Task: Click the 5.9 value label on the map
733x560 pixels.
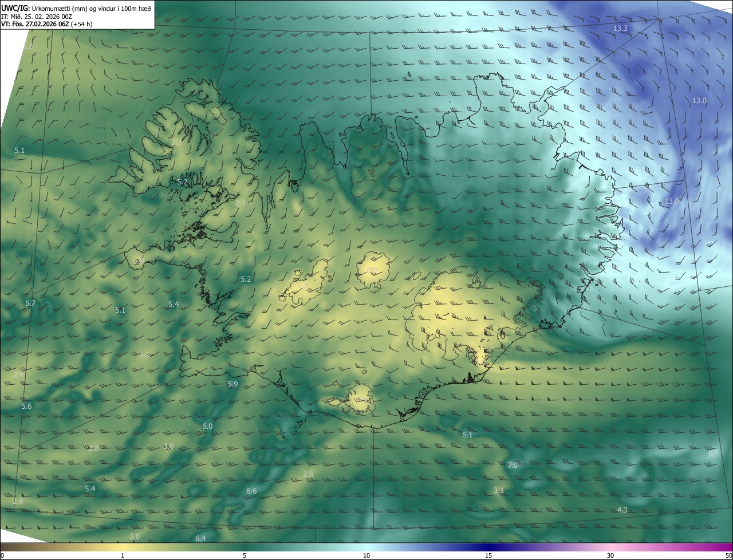Action: (x=232, y=384)
